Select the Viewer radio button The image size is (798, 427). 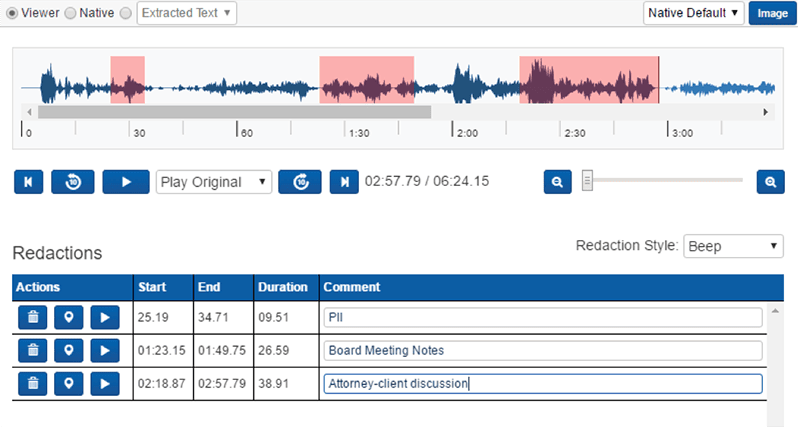click(x=12, y=13)
